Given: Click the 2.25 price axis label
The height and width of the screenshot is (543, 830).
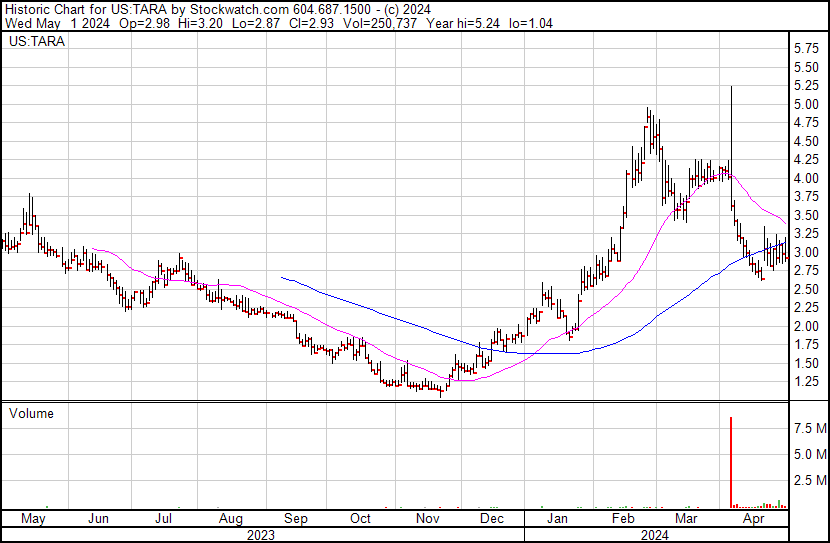Looking at the screenshot, I should tap(807, 308).
